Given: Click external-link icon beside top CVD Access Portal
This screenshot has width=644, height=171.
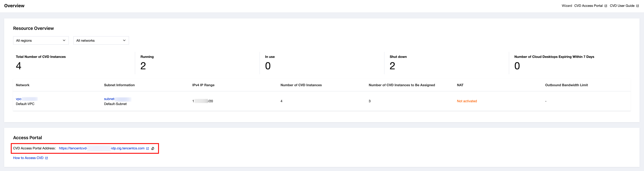Looking at the screenshot, I should 606,6.
